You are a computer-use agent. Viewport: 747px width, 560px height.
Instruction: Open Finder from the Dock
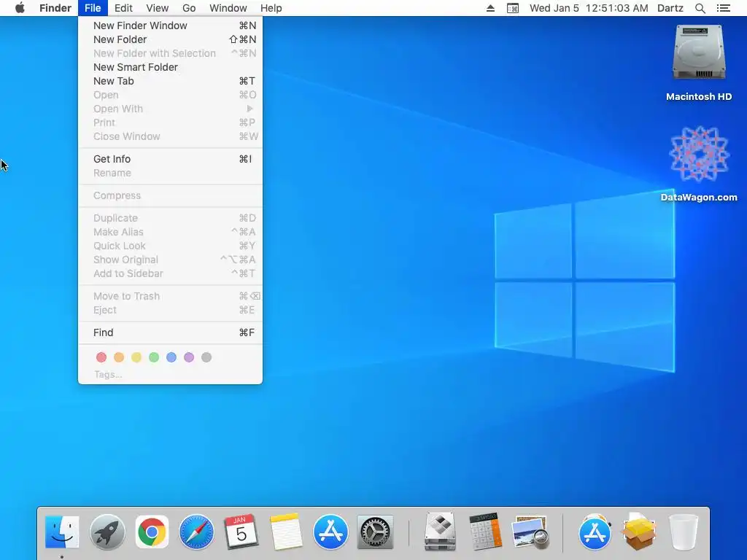tap(62, 532)
